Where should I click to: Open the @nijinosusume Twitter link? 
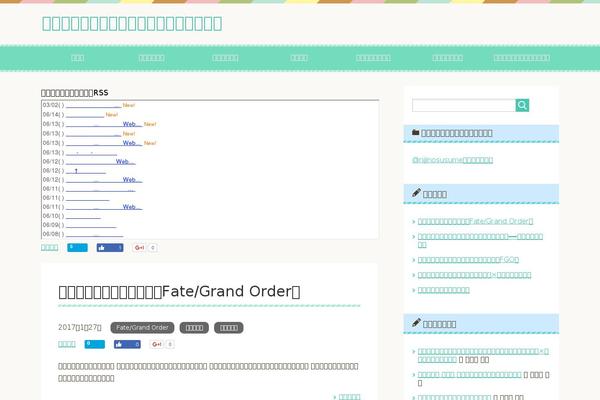(452, 160)
